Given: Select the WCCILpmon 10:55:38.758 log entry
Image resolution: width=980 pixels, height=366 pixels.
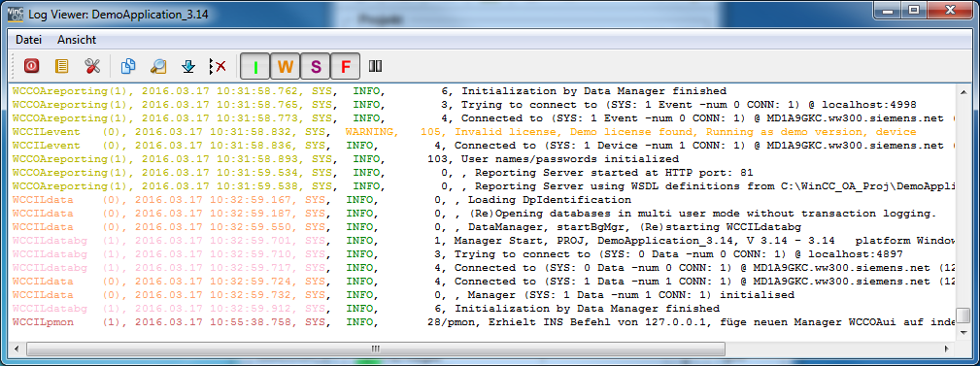Looking at the screenshot, I should [483, 322].
